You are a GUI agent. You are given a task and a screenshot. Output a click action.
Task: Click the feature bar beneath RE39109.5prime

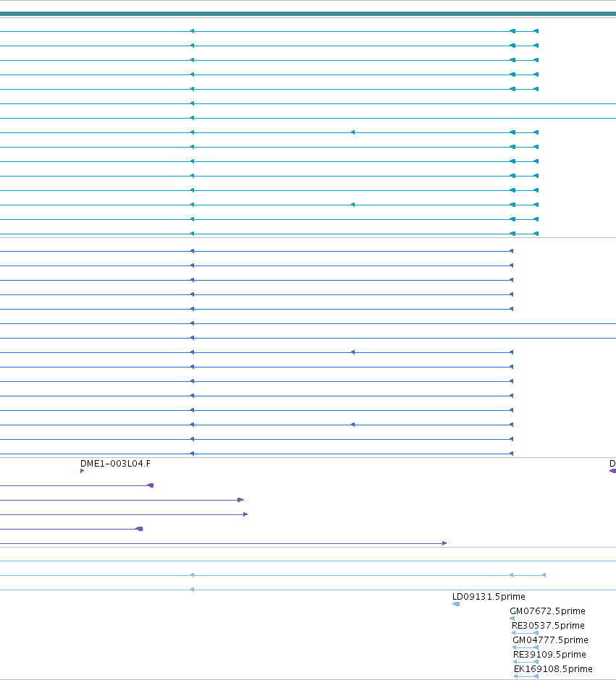point(526,662)
